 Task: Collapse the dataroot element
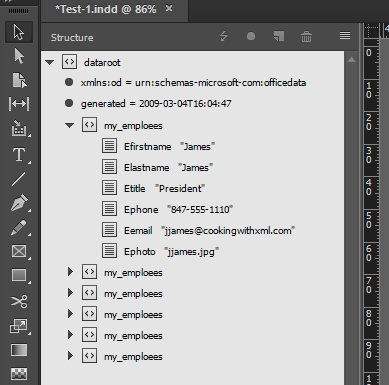[50, 62]
